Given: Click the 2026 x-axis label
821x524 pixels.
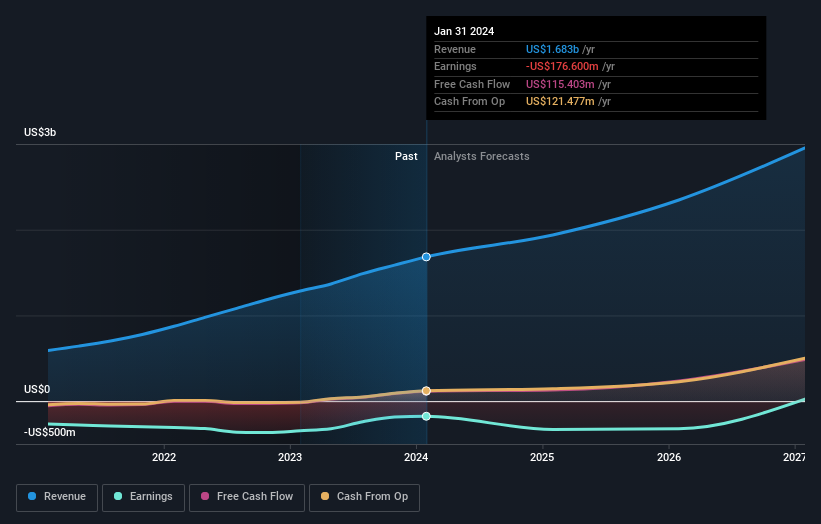Looking at the screenshot, I should 669,458.
